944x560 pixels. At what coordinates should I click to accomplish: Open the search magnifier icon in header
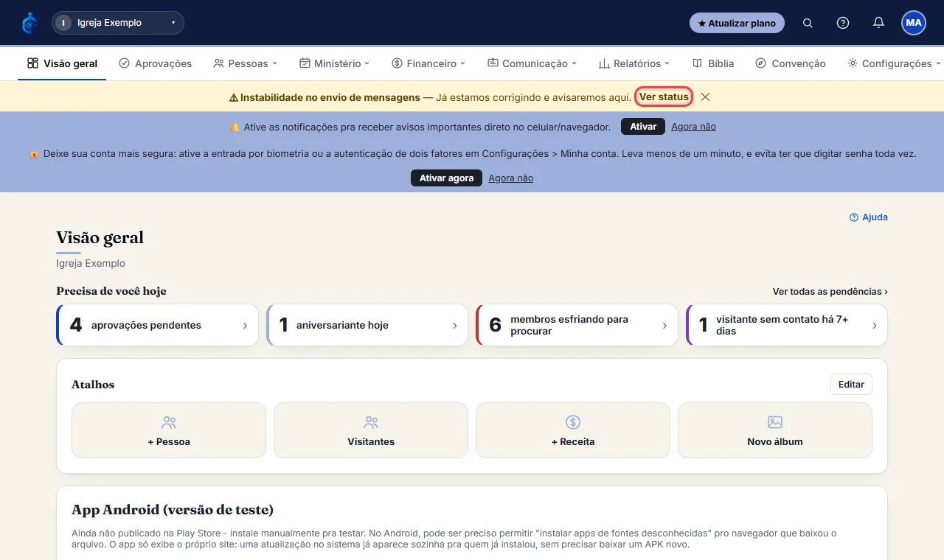click(x=808, y=23)
